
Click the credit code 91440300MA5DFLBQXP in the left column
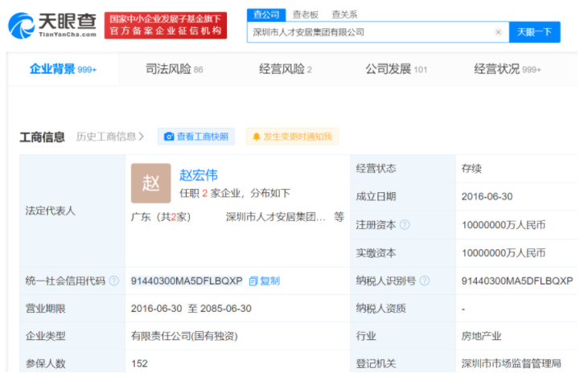pos(187,281)
